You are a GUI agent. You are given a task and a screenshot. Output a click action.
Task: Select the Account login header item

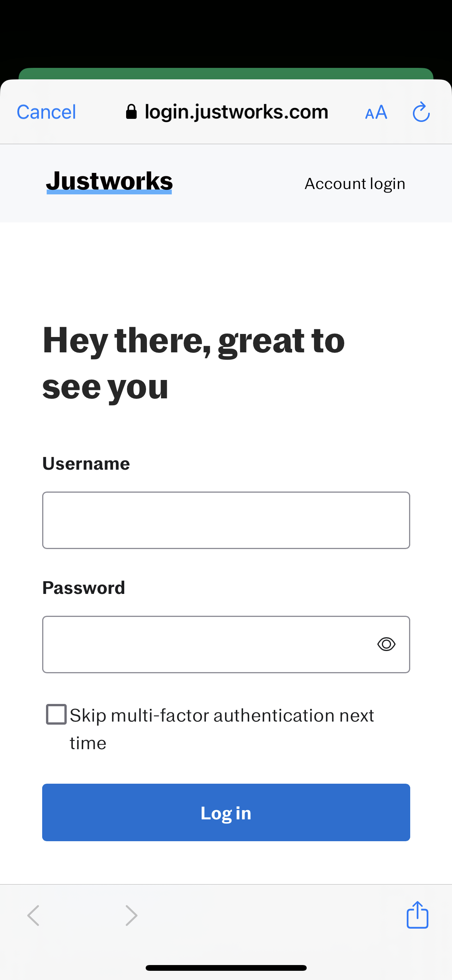355,184
